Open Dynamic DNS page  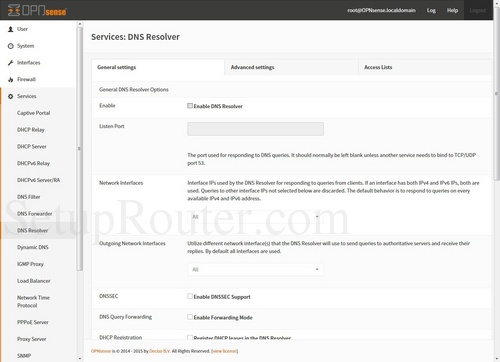click(x=33, y=247)
